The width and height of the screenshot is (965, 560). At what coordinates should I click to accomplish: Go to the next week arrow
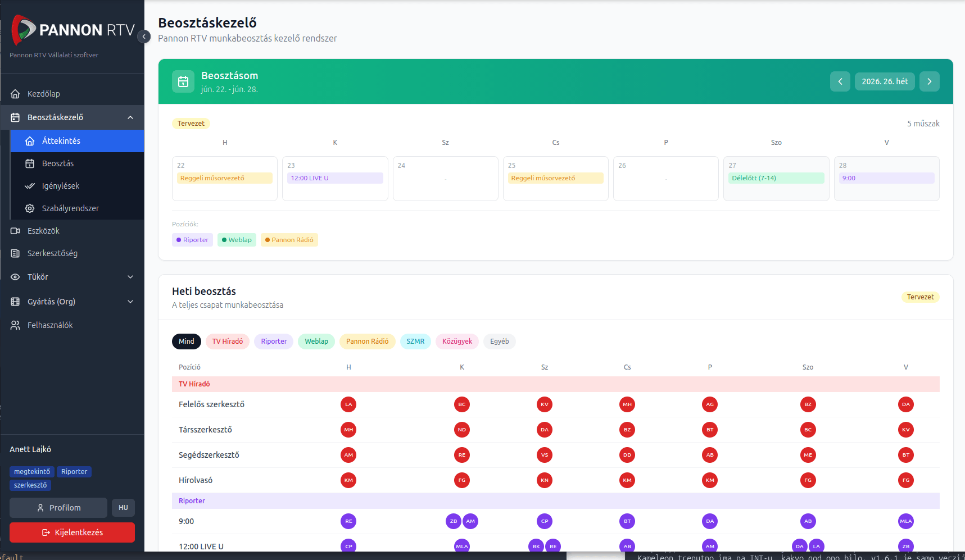coord(930,81)
